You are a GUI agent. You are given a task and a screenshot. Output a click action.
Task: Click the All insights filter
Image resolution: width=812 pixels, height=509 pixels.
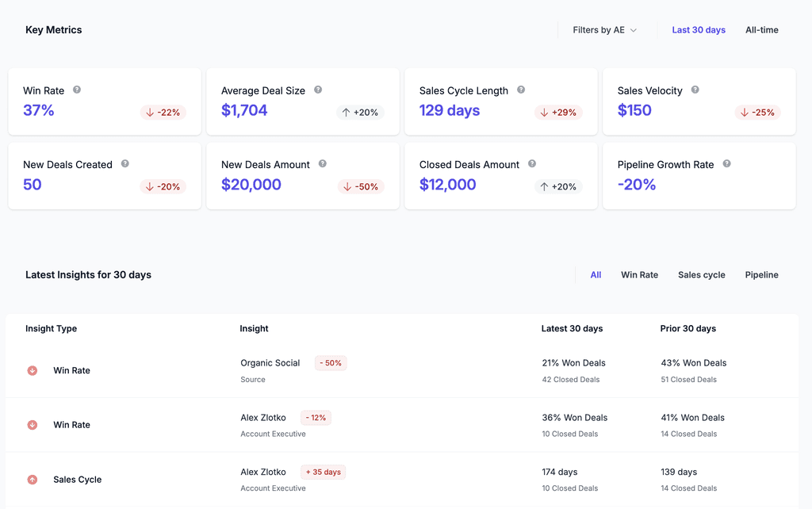pyautogui.click(x=596, y=275)
